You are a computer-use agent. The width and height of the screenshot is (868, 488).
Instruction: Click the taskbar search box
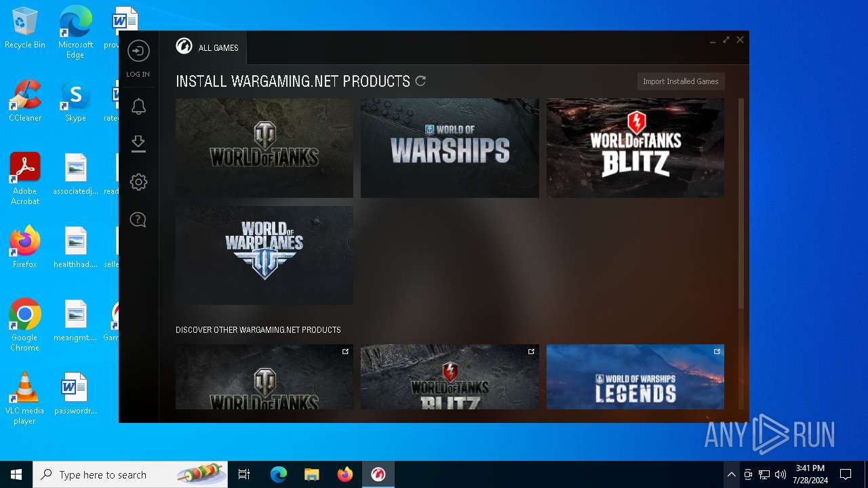(x=130, y=474)
